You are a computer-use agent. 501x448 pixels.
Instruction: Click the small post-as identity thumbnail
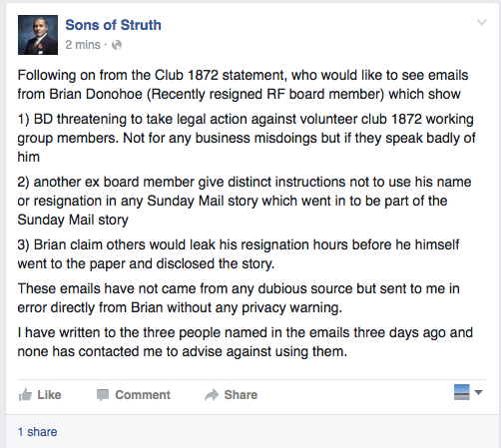(x=462, y=392)
